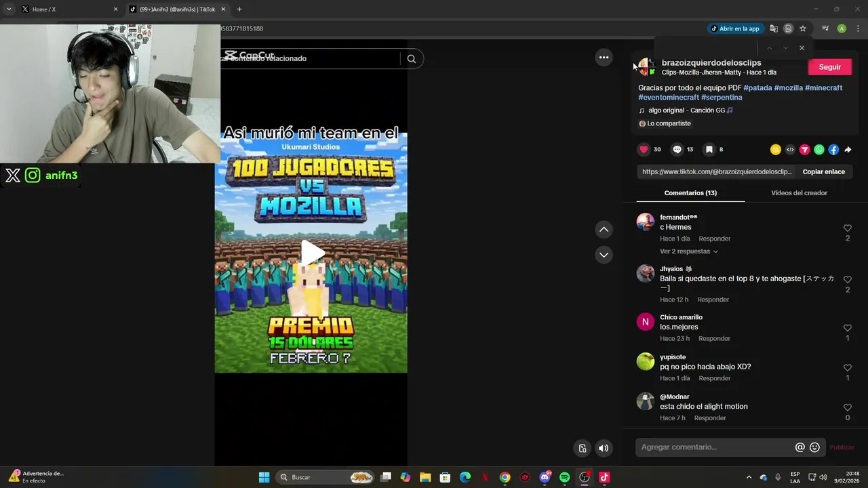Open fernandot's avatar in comments
868x488 pixels.
(645, 222)
